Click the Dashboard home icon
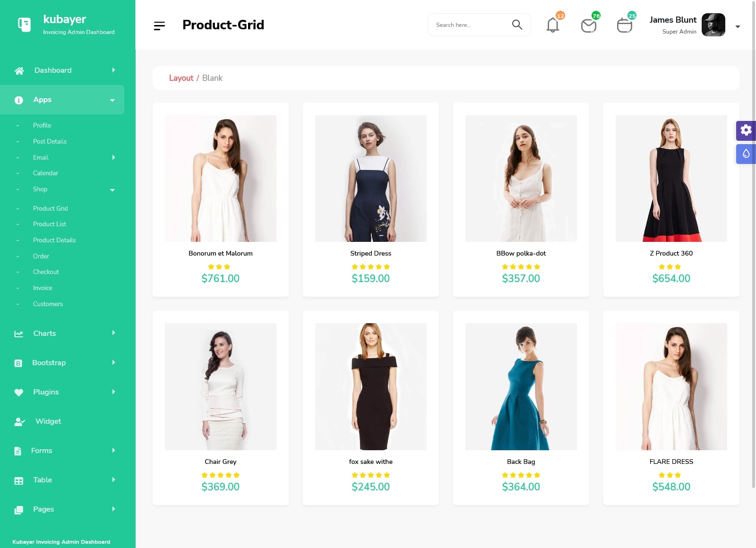 [19, 70]
